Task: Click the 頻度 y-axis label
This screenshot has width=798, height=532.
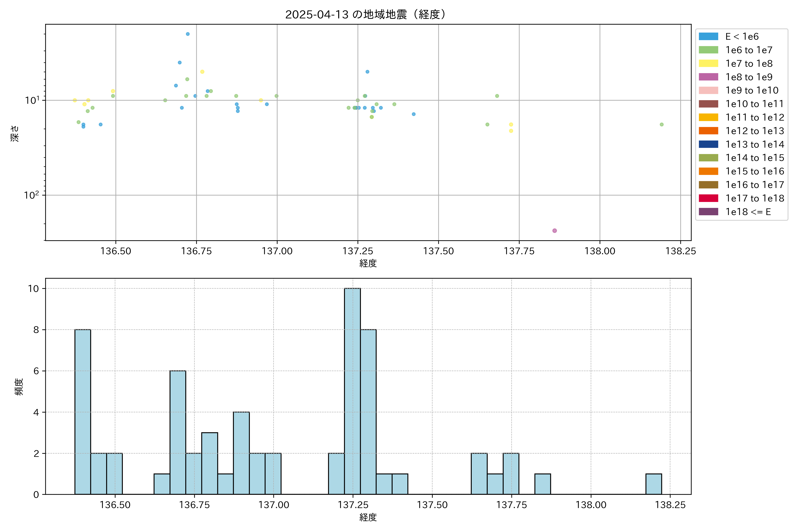Action: [19, 387]
